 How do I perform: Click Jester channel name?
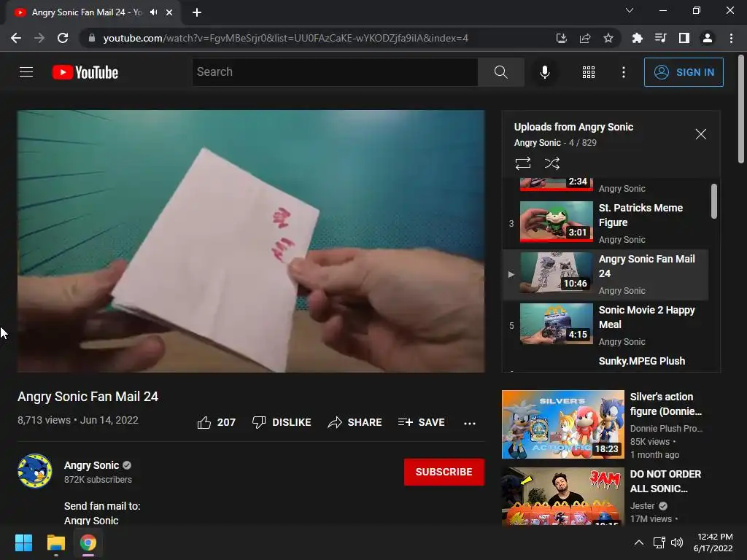pyautogui.click(x=642, y=506)
